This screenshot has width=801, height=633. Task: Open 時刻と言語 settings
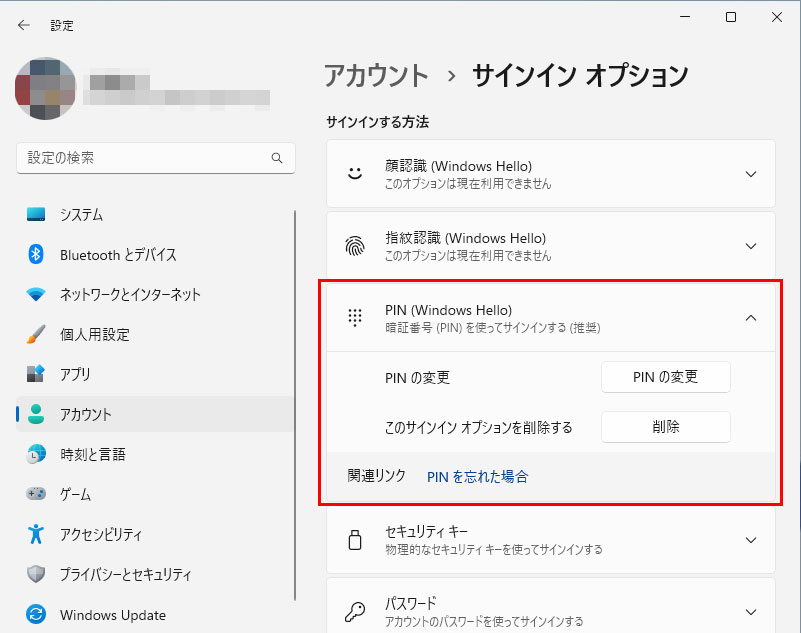[155, 454]
